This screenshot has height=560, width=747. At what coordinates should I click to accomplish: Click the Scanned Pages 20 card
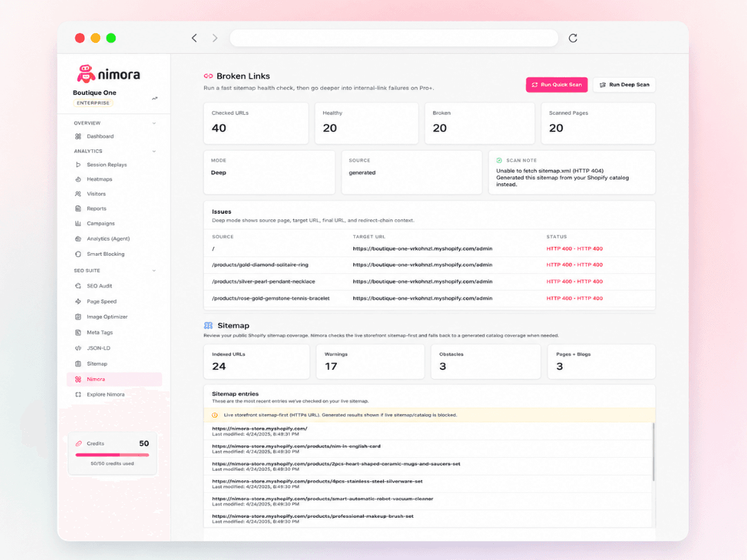click(x=598, y=123)
